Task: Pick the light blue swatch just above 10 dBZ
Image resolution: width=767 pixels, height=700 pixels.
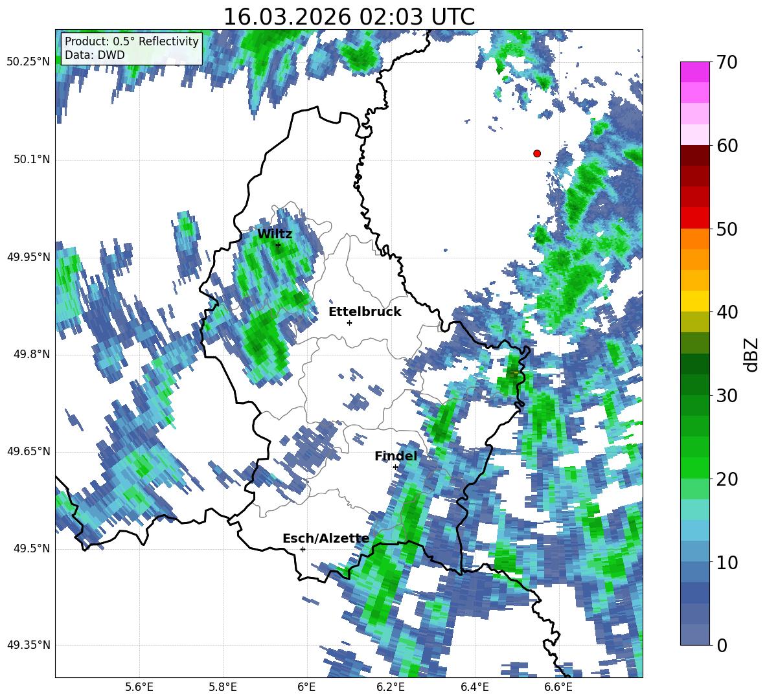Action: pos(694,551)
